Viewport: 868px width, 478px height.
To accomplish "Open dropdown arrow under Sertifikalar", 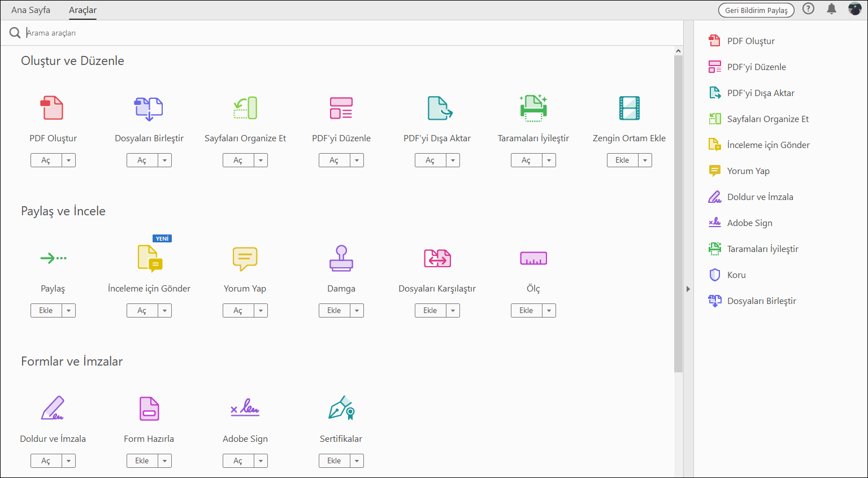I will (357, 461).
